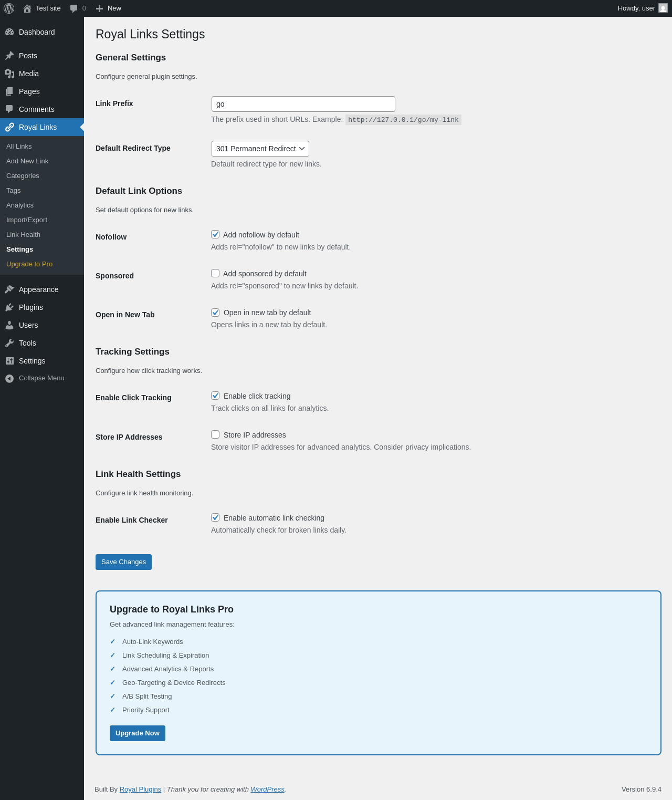Focus the Link Prefix text field
672x800 pixels.
[303, 104]
